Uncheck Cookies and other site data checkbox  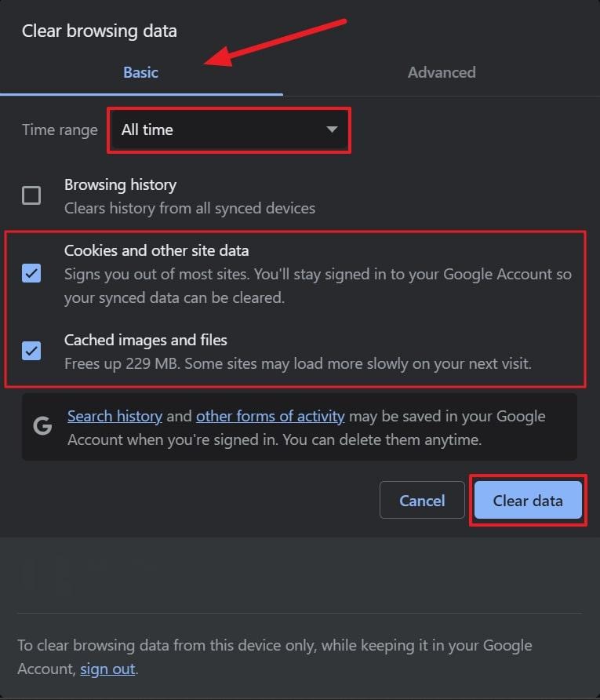31,273
